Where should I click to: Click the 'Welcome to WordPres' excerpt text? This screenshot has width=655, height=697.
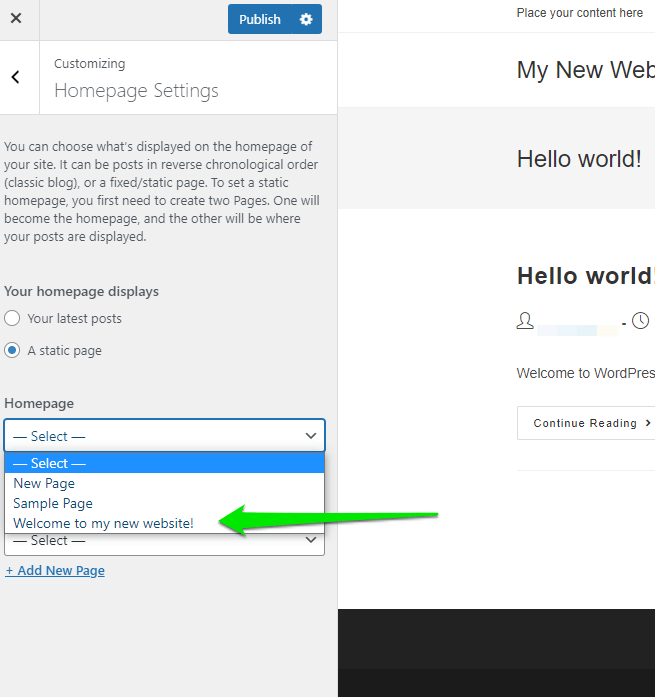pyautogui.click(x=586, y=373)
